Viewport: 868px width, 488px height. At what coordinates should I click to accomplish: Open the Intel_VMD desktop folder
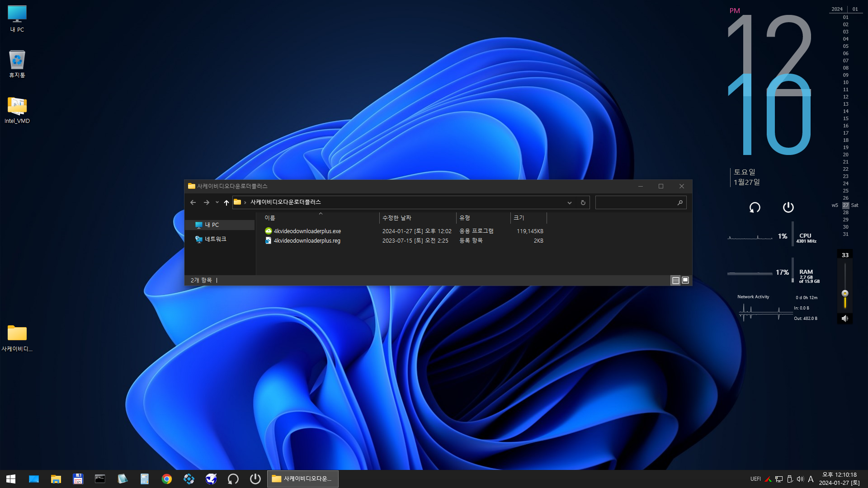click(x=17, y=110)
